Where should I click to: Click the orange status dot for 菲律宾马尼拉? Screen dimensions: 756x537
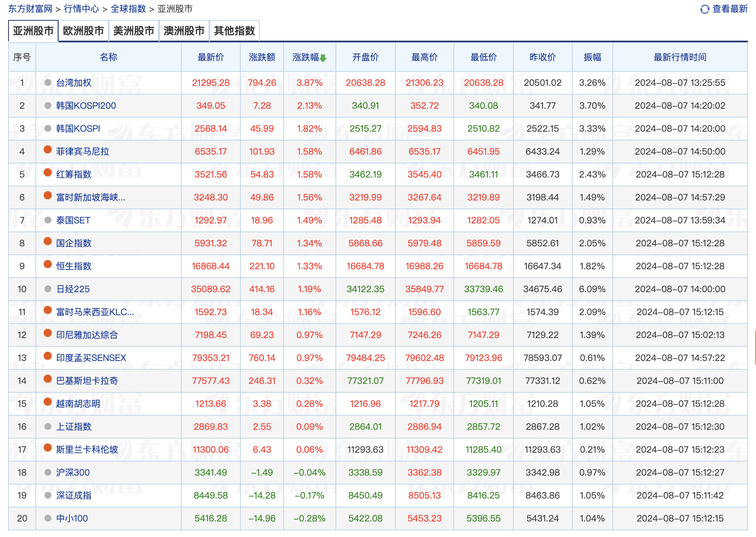pyautogui.click(x=48, y=149)
